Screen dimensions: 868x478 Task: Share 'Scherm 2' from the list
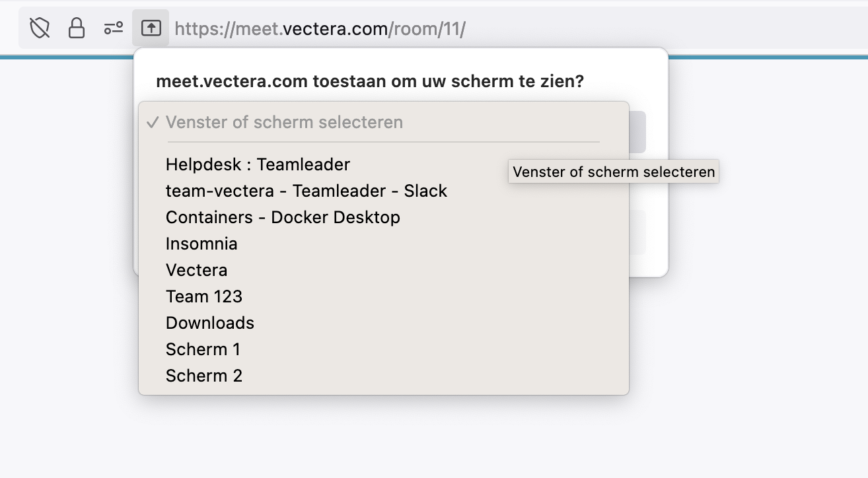point(383,376)
